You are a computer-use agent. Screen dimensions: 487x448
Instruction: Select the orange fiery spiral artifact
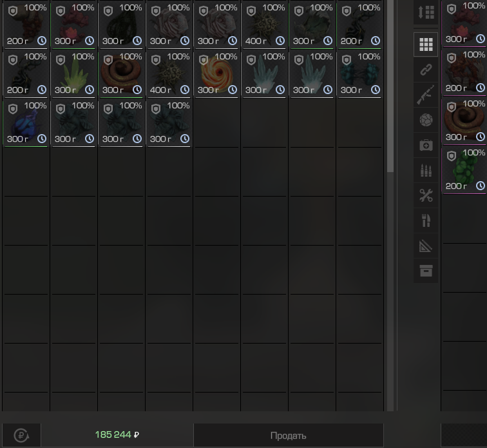point(217,73)
